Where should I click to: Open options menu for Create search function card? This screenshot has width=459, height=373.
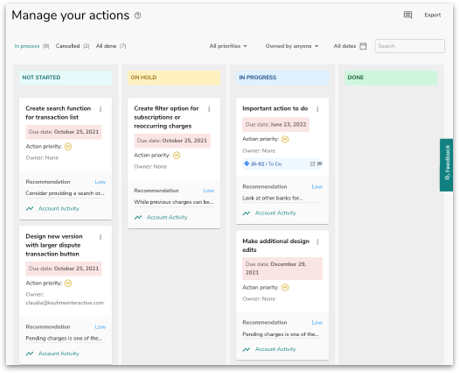click(x=100, y=109)
